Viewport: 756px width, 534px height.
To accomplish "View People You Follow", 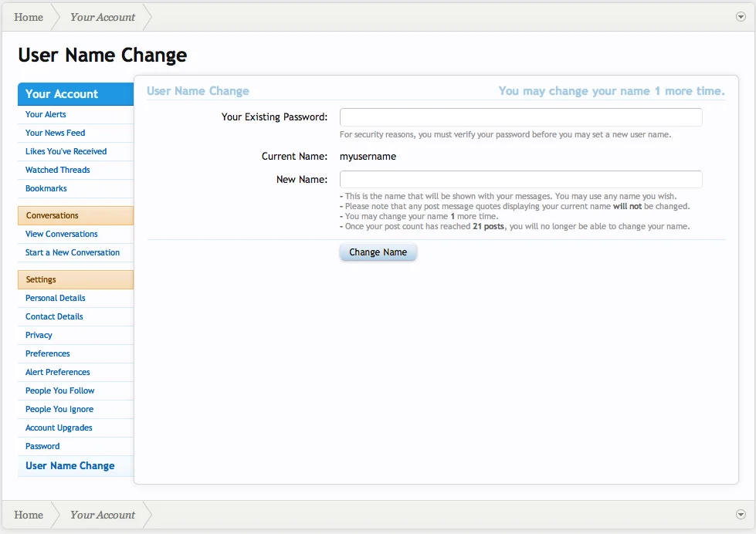I will pos(59,390).
